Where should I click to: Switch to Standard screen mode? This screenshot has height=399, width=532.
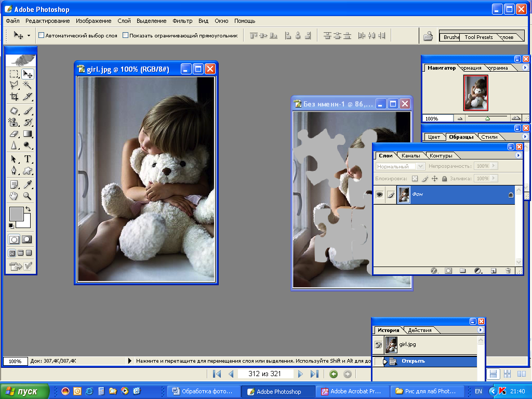(x=12, y=253)
